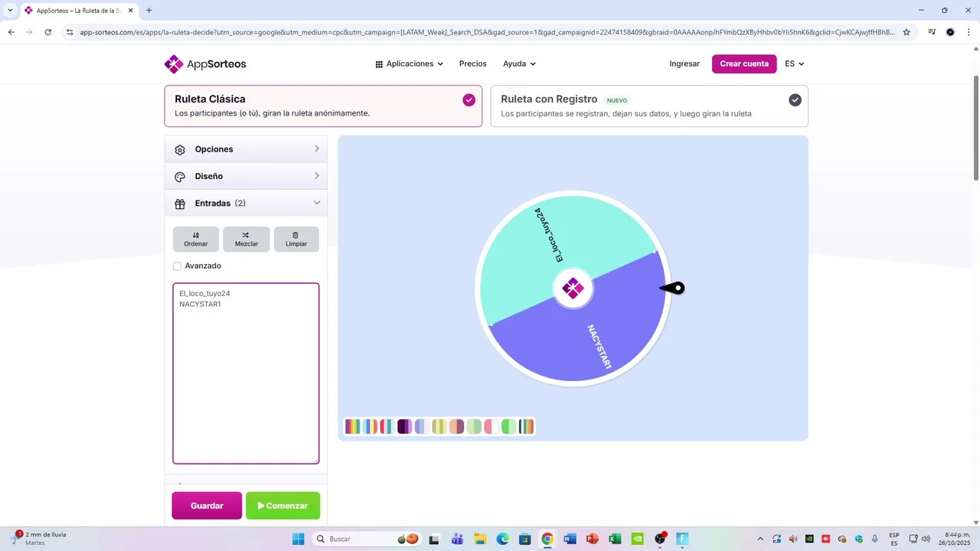Screen dimensions: 980x551
Task: Sort entries with Ordenar button
Action: tap(196, 240)
